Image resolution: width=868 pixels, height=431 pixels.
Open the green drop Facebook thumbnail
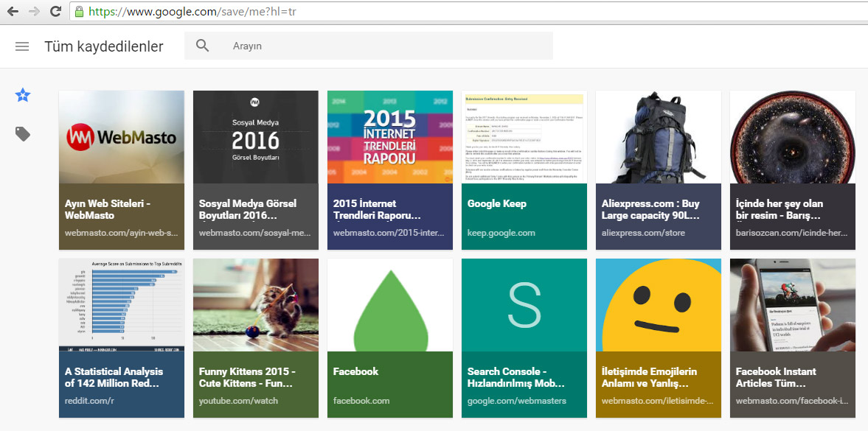coord(390,305)
